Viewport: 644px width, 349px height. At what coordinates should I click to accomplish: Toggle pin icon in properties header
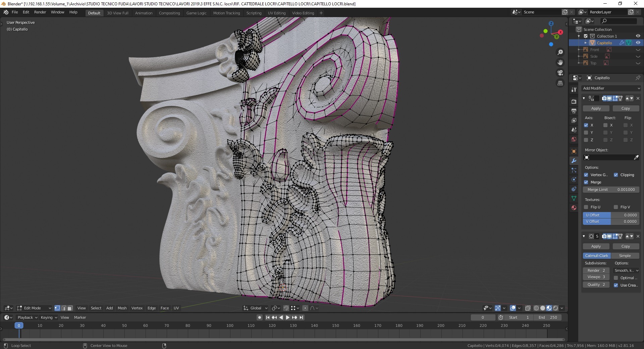pos(638,78)
